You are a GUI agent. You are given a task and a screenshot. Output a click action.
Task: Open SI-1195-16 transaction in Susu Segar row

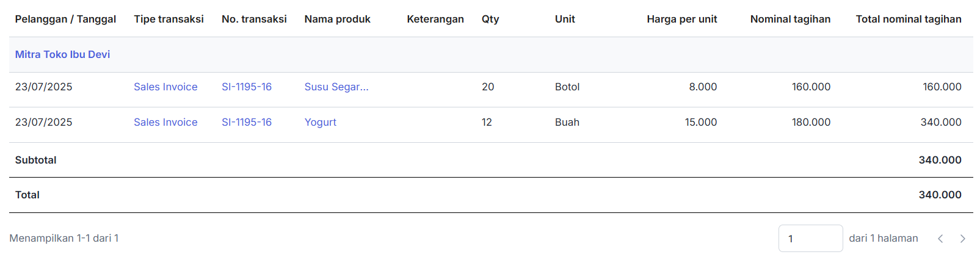click(x=247, y=87)
